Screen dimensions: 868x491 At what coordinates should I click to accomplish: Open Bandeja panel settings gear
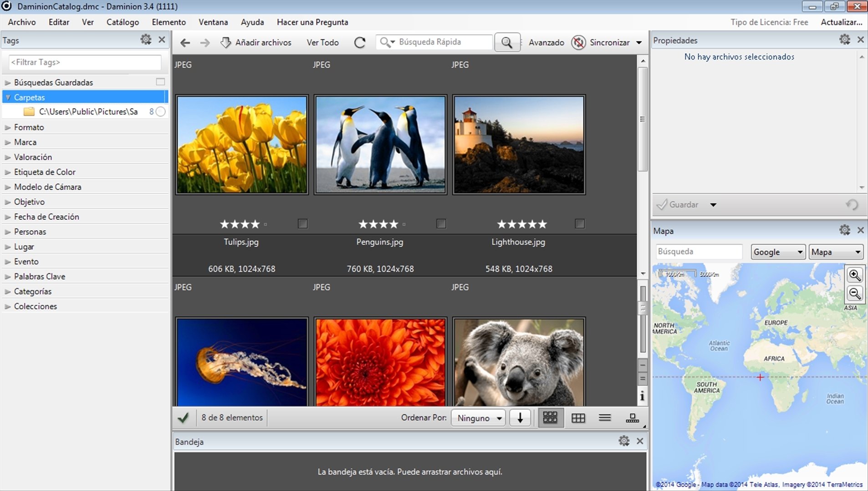(624, 441)
